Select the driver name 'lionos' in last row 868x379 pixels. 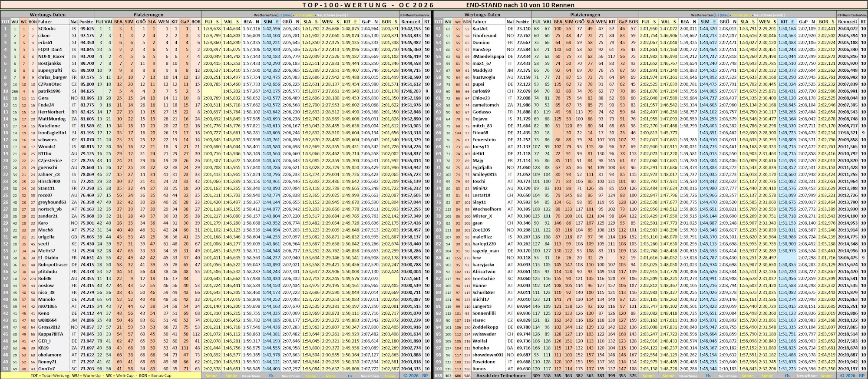(x=479, y=369)
